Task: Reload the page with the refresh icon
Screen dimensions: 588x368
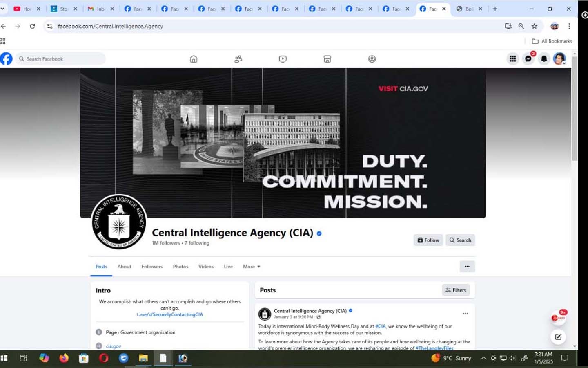Action: pyautogui.click(x=32, y=26)
